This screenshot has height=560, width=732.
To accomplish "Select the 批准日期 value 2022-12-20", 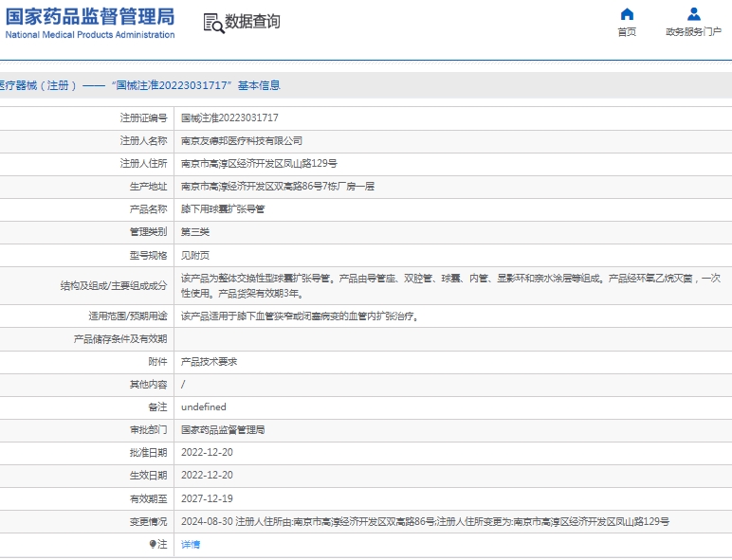I will (207, 453).
